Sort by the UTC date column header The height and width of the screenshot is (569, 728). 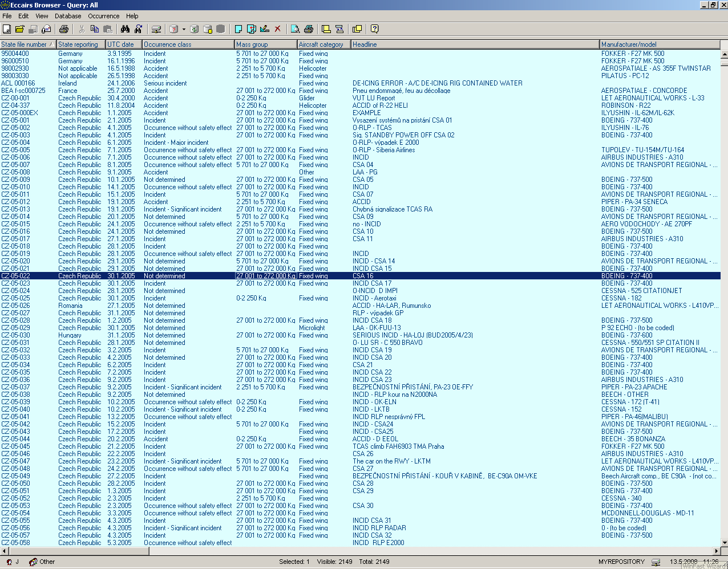pyautogui.click(x=124, y=44)
